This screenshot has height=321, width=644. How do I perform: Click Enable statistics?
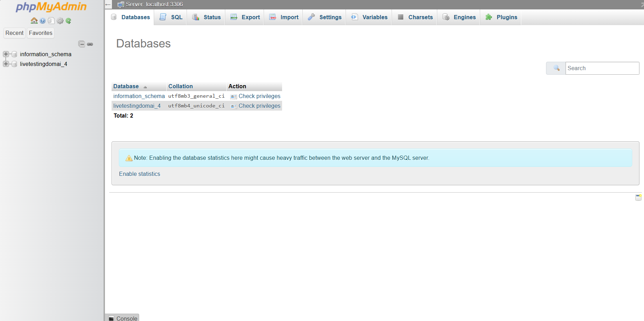[x=139, y=173]
